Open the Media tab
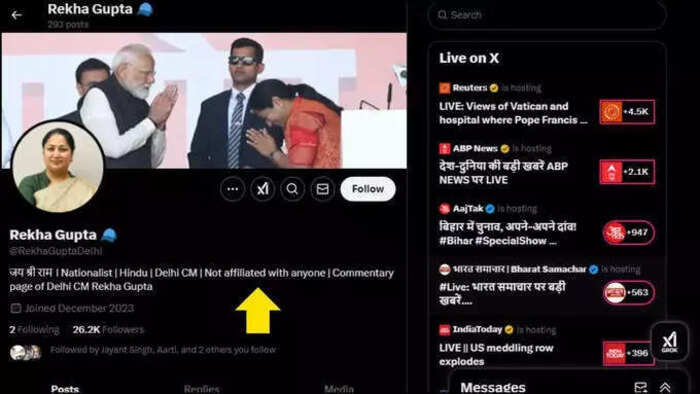 pos(339,389)
